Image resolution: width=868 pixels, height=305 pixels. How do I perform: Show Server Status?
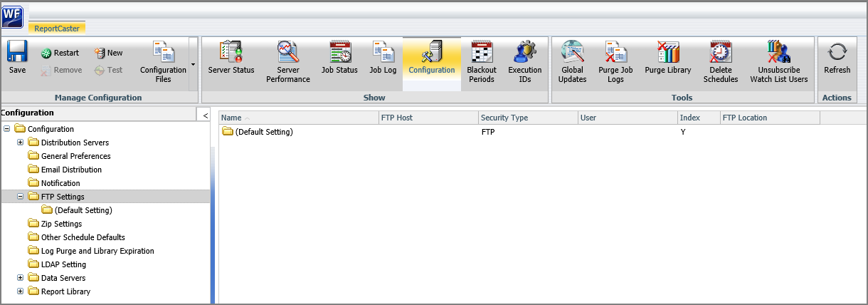pos(231,58)
